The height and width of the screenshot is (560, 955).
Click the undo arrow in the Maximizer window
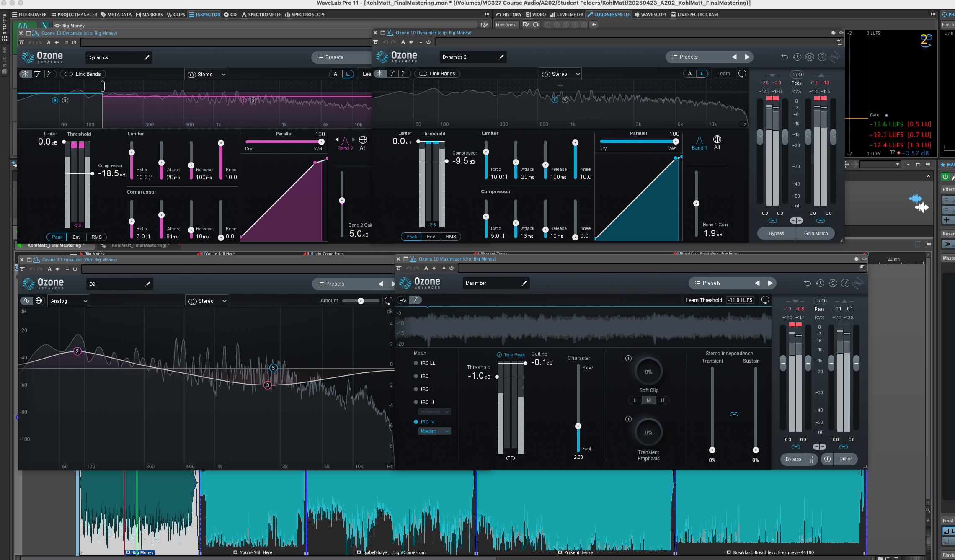[808, 283]
